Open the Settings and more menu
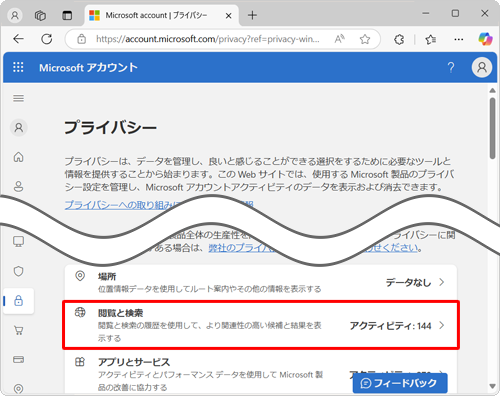 (459, 40)
